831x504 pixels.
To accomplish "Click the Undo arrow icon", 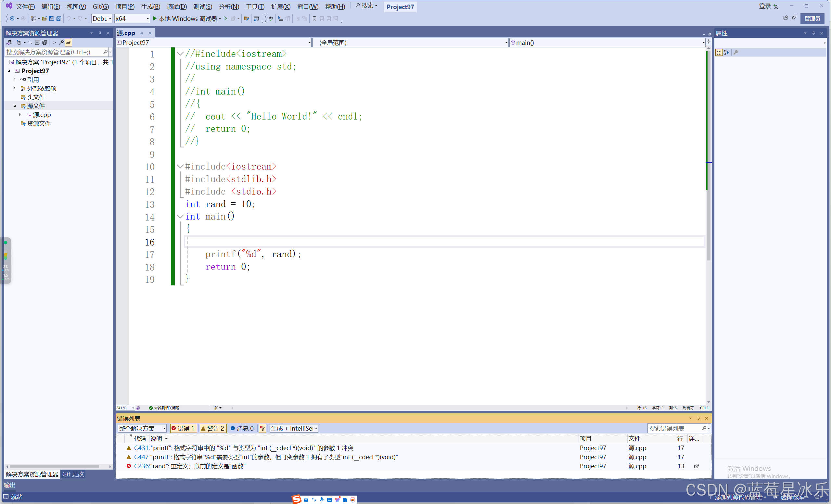I will [69, 19].
